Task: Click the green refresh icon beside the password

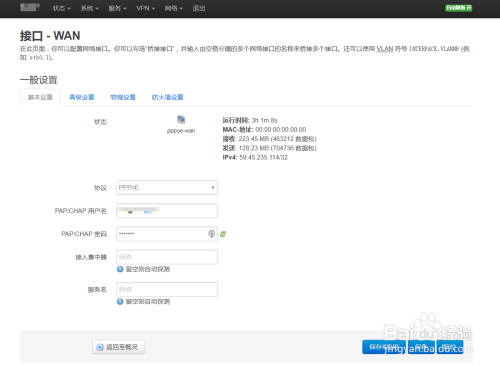Action: pyautogui.click(x=223, y=234)
